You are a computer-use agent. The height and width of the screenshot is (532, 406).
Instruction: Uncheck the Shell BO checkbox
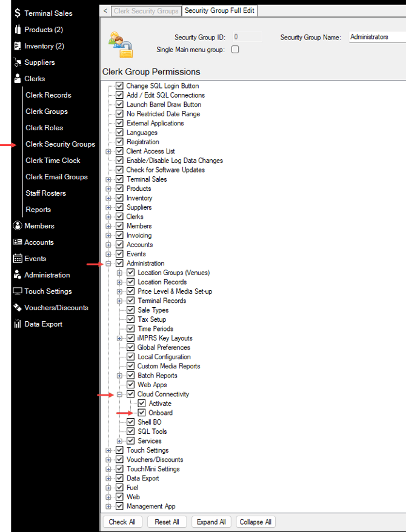pyautogui.click(x=130, y=422)
